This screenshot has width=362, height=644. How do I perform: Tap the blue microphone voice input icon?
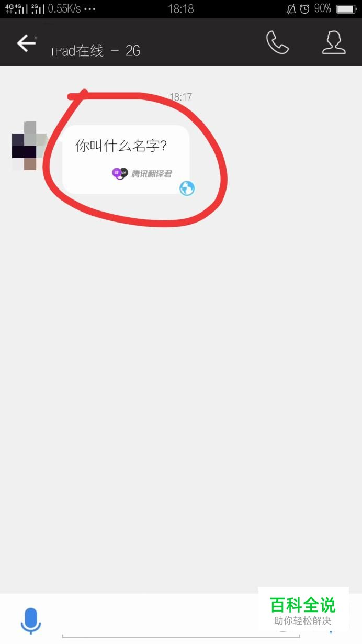pyautogui.click(x=31, y=621)
